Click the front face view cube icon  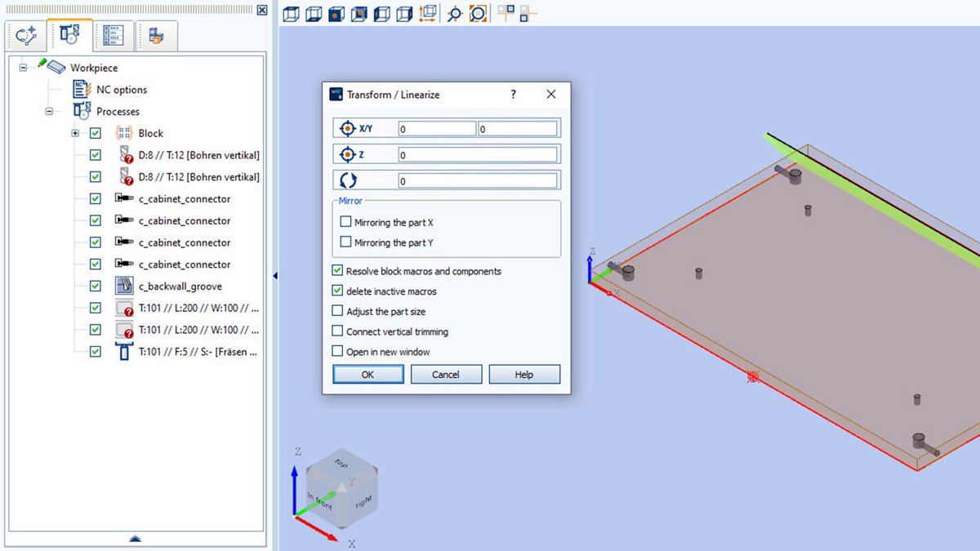click(336, 14)
